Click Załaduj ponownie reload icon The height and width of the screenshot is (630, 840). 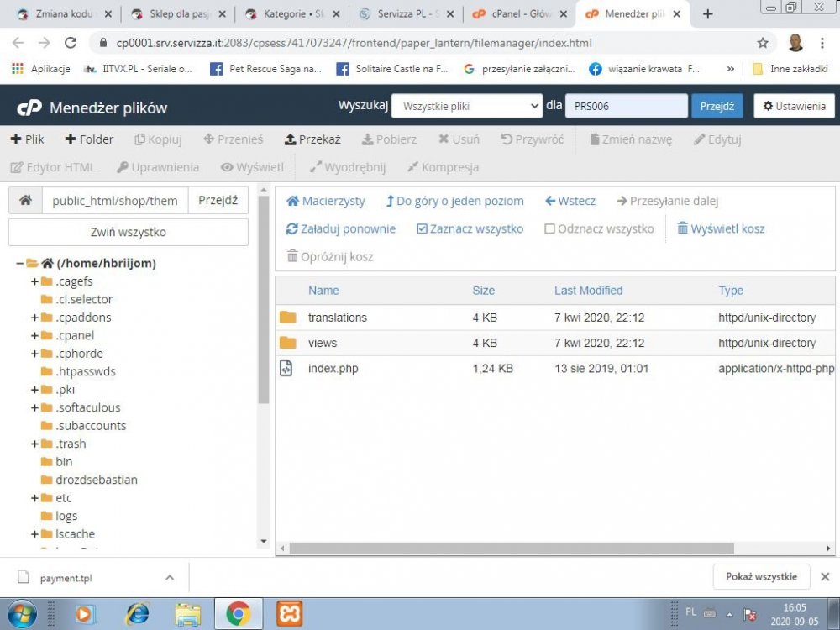(292, 228)
